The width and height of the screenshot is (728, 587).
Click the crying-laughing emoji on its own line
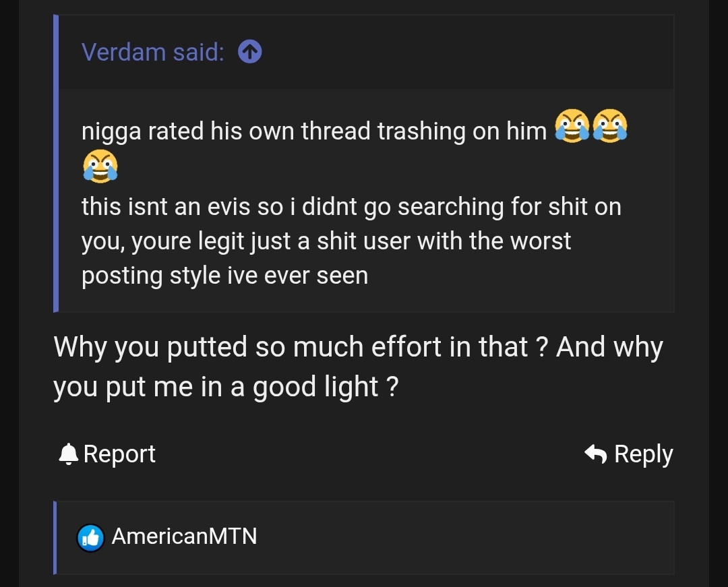pyautogui.click(x=100, y=166)
